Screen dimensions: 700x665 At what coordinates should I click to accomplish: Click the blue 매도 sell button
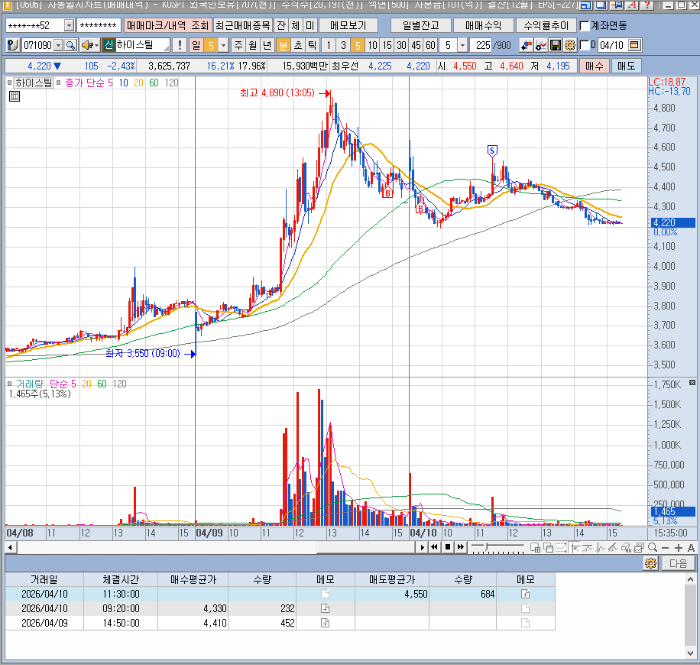point(626,66)
